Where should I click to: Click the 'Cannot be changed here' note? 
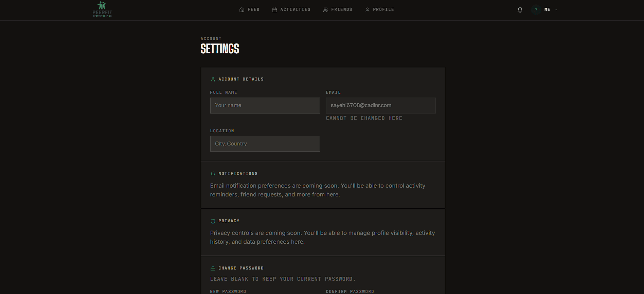pyautogui.click(x=364, y=118)
